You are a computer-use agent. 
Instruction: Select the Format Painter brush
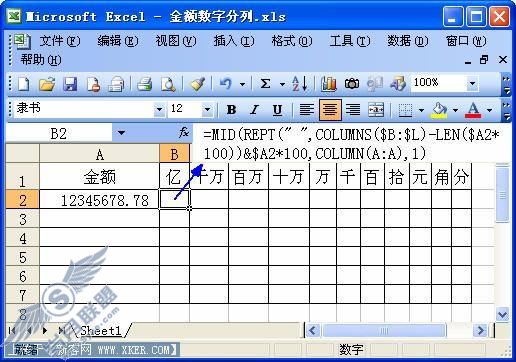[197, 84]
